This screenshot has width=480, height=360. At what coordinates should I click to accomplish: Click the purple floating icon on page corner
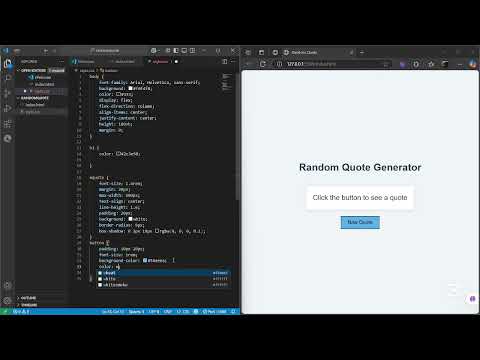[x=472, y=299]
